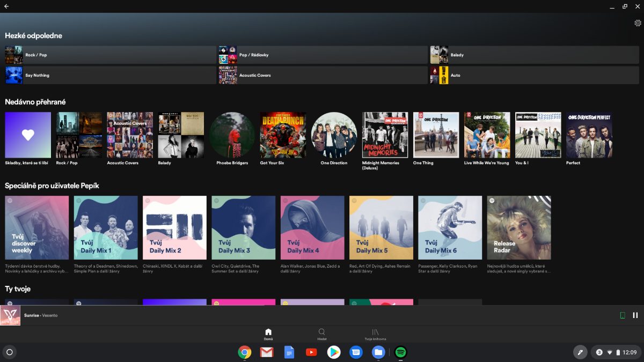Pause the currently playing song

pos(635,315)
